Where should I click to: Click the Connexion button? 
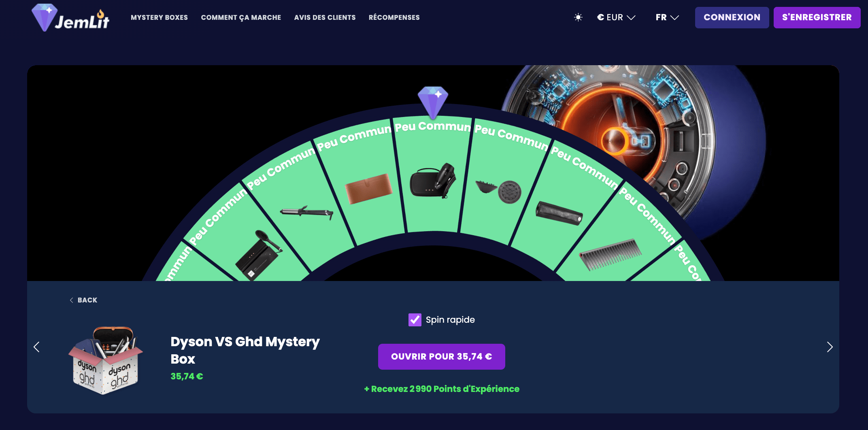(732, 17)
